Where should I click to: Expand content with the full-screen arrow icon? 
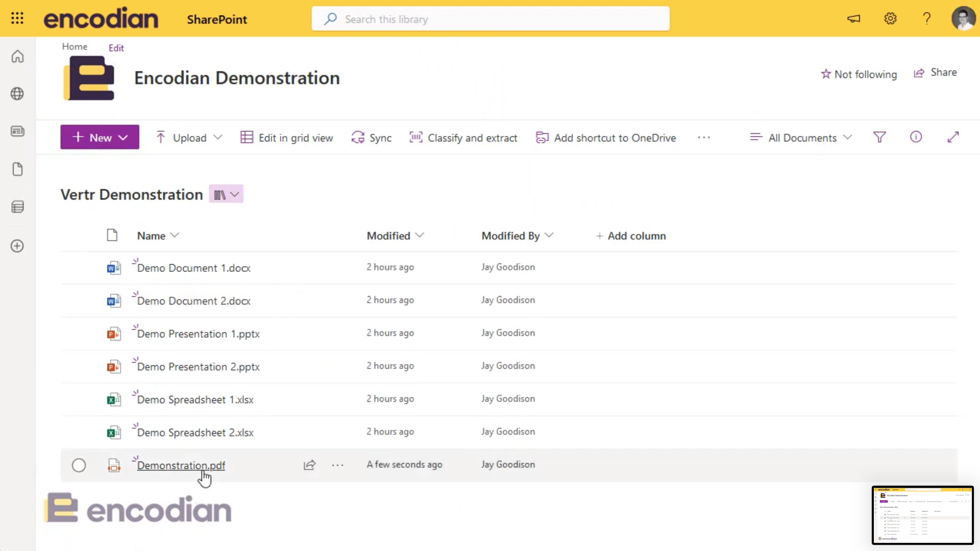tap(953, 137)
